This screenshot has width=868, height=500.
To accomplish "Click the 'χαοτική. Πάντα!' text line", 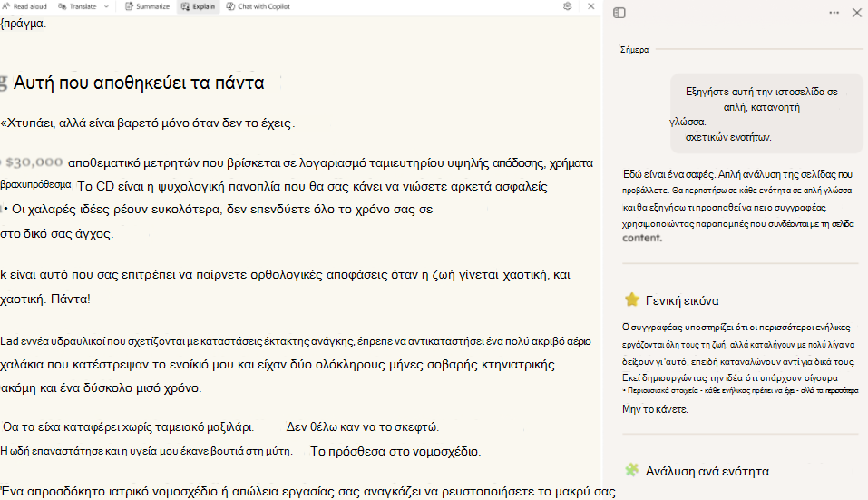I will [x=45, y=299].
